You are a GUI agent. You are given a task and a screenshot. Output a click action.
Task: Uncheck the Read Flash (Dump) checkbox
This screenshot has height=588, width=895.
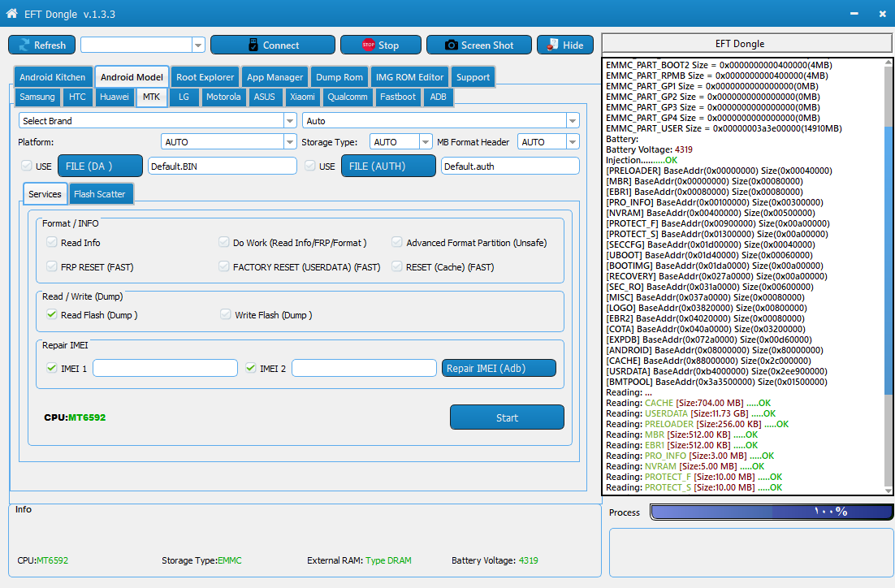pyautogui.click(x=52, y=314)
